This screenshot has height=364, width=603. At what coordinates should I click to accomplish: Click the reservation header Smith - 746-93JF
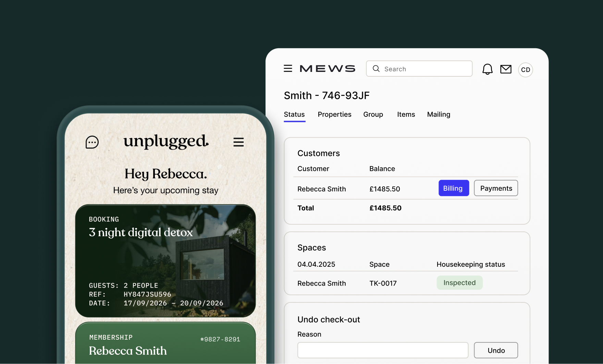(x=326, y=96)
